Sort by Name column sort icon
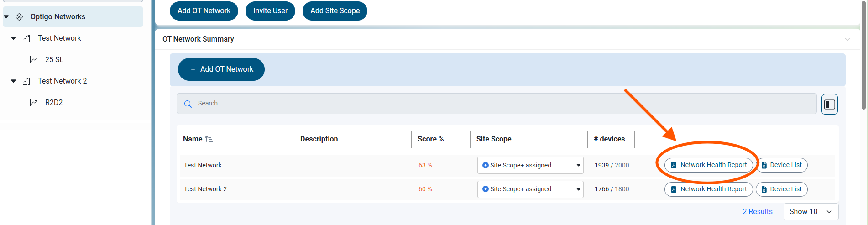 click(x=209, y=139)
